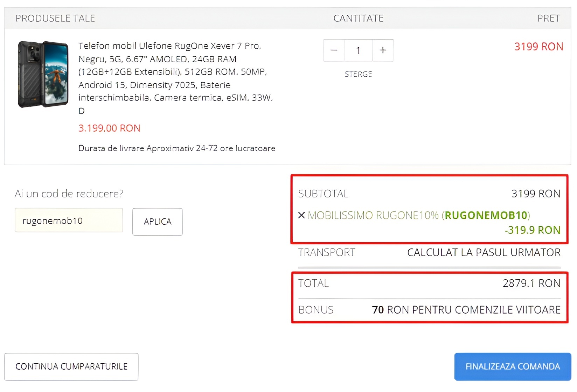This screenshot has height=392, width=577.
Task: Click CALCULAT LA PASUL URMATOR transport text
Action: (x=484, y=252)
